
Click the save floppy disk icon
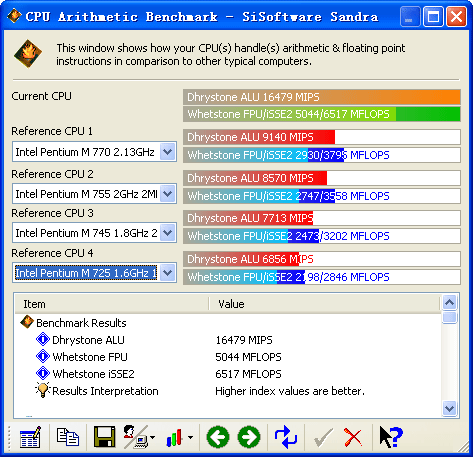coord(104,437)
